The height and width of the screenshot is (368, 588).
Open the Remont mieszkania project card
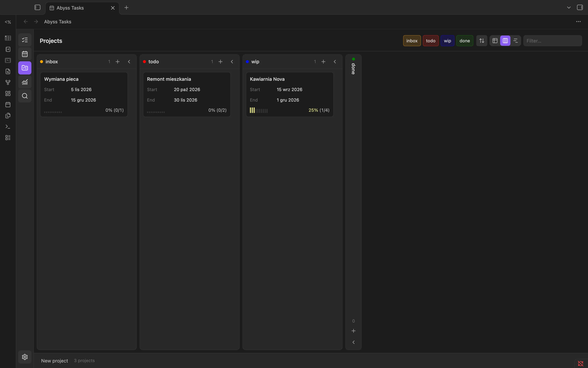click(187, 94)
